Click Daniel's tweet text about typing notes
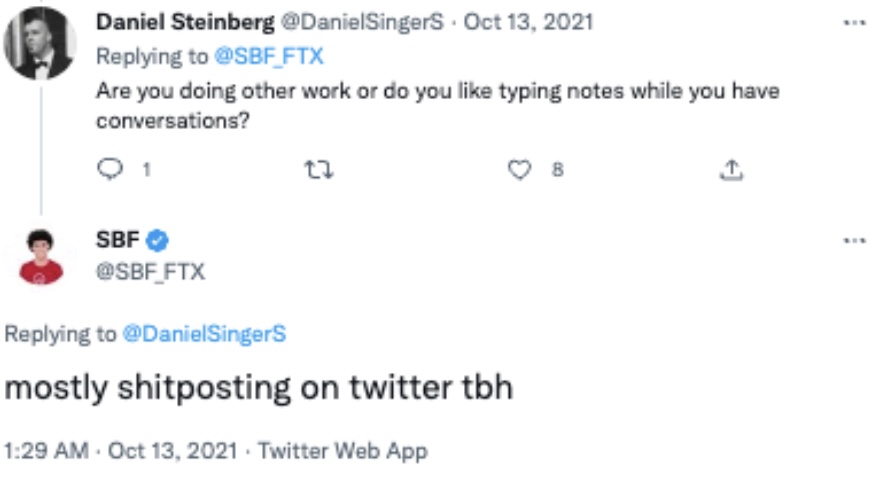 point(437,104)
